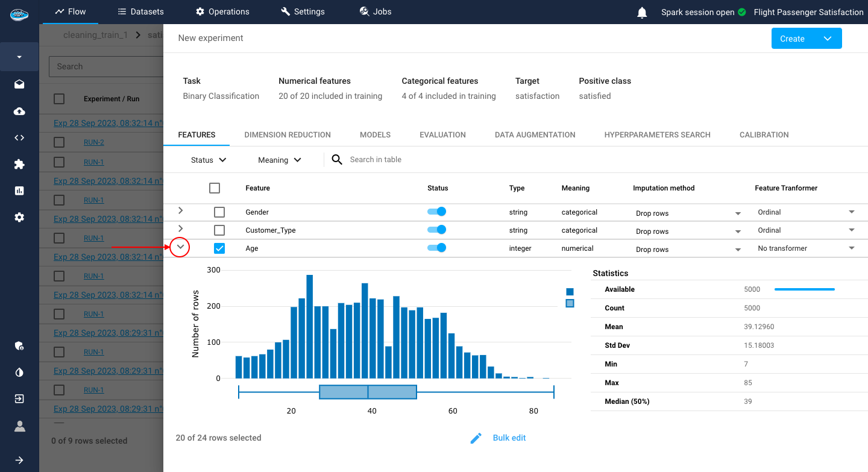This screenshot has width=868, height=472.
Task: Collapse the Age feature row details
Action: coord(180,247)
